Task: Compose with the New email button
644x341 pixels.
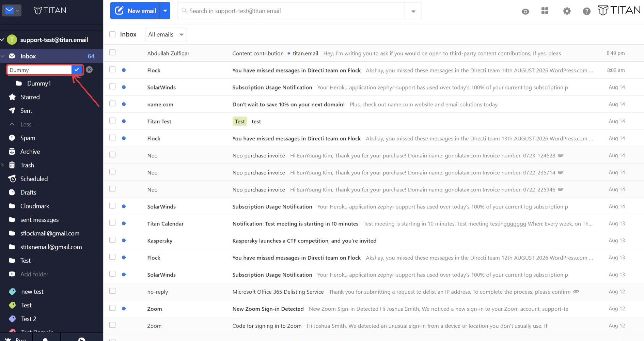Action: point(136,11)
